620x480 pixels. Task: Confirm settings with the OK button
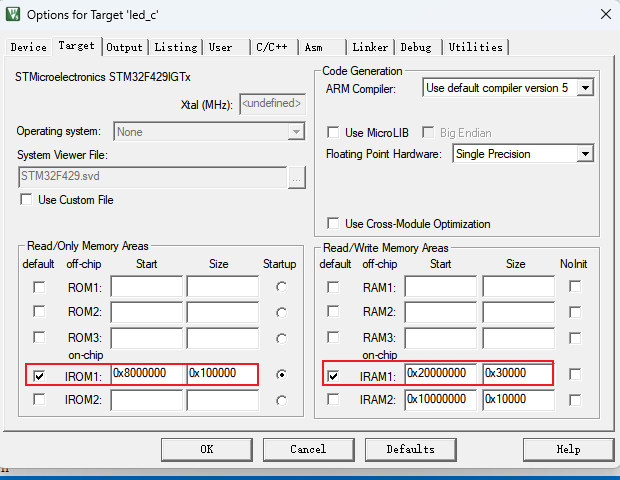tap(207, 450)
